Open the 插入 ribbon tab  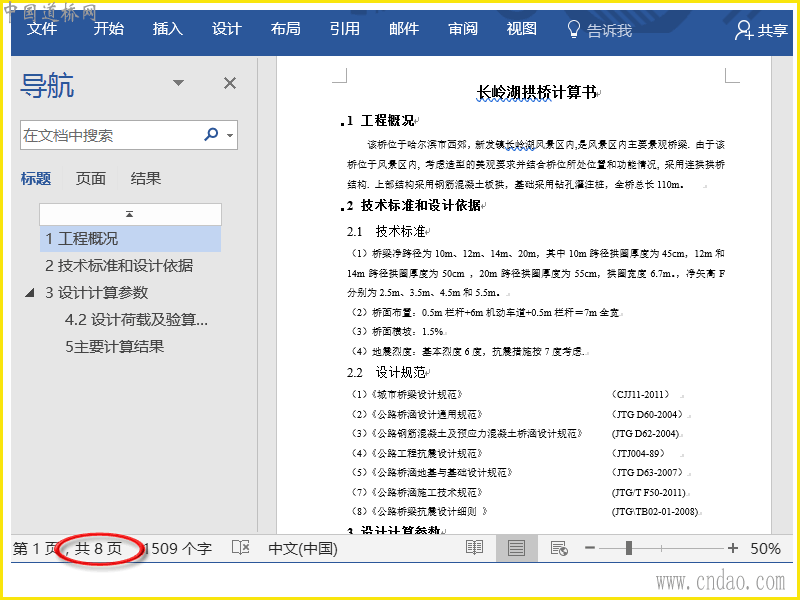click(x=167, y=29)
